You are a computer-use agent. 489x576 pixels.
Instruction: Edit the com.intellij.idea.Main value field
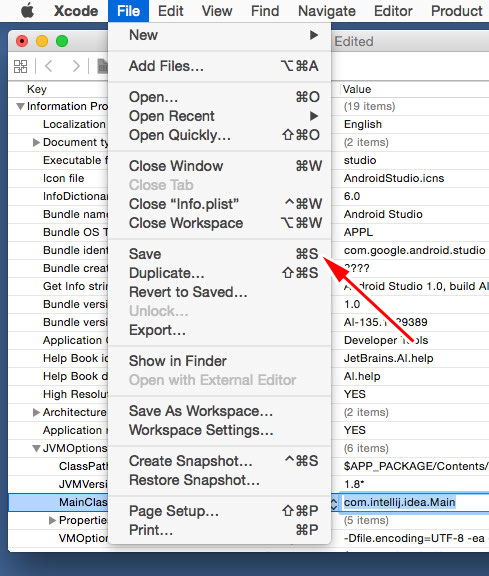pos(413,502)
